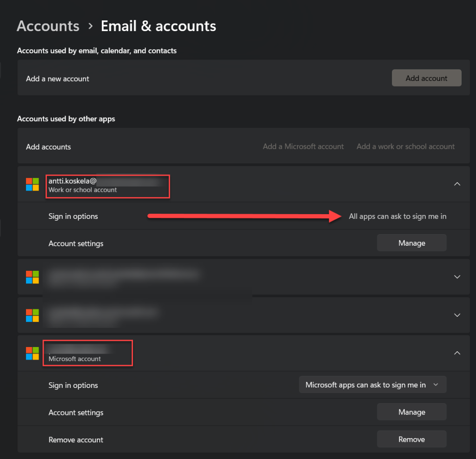This screenshot has height=459, width=476.
Task: Expand the second collapsed blurred account row
Action: click(457, 315)
